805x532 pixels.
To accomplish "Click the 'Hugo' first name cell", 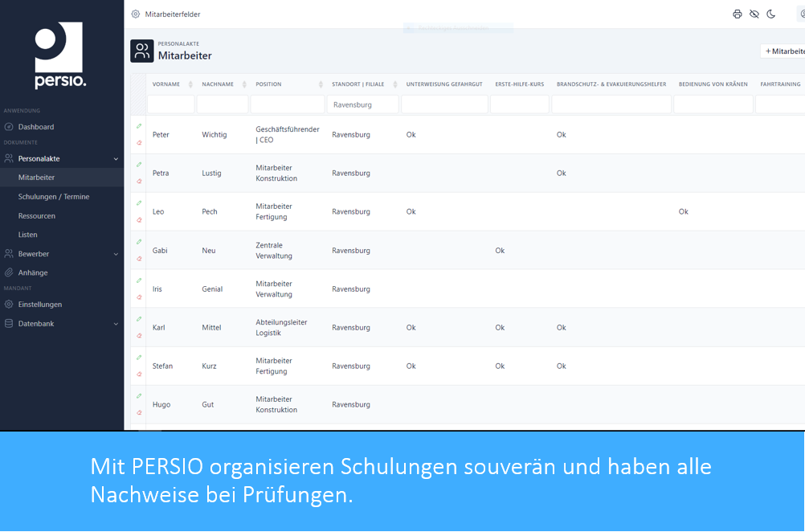I will pos(161,405).
